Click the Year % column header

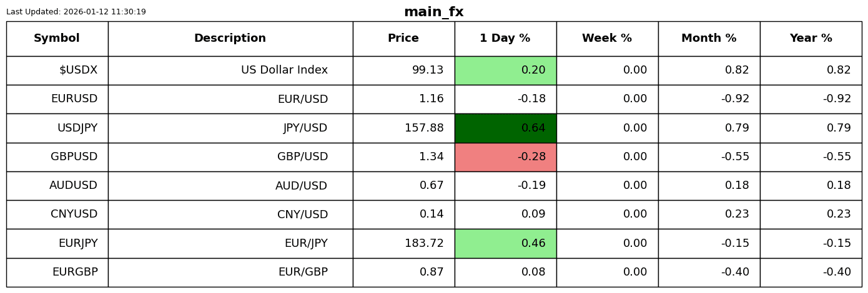811,39
